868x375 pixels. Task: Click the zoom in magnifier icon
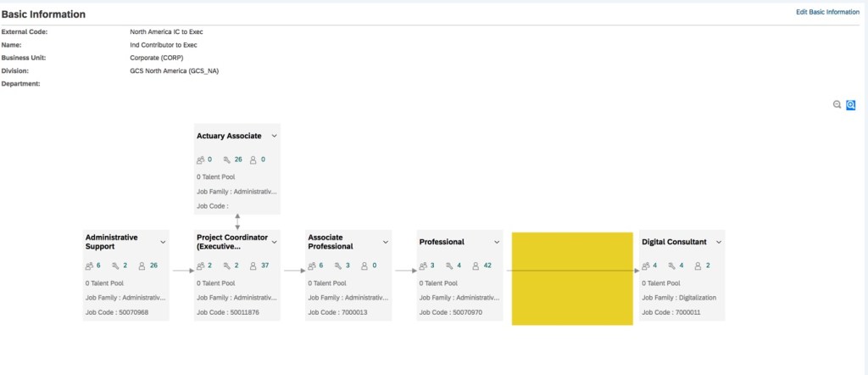point(851,104)
